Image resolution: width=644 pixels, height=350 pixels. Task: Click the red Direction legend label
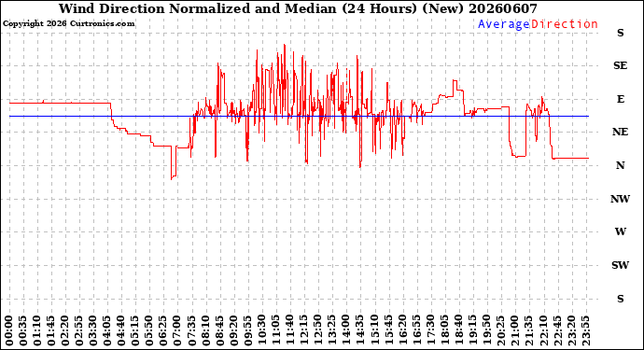click(564, 24)
